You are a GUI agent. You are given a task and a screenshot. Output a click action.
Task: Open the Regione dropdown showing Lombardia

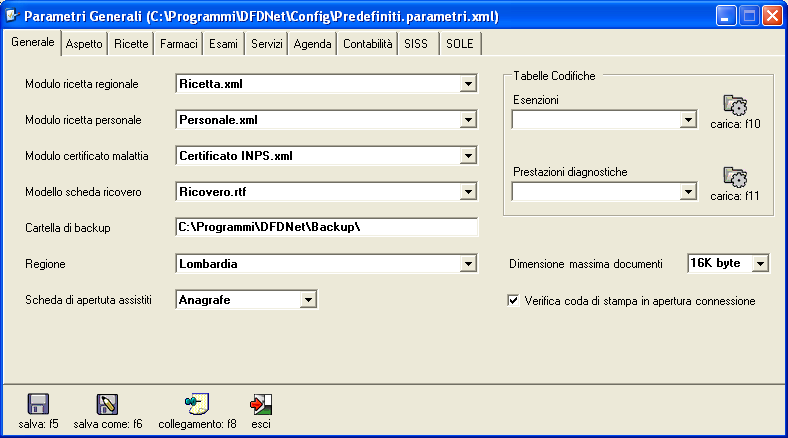(x=468, y=264)
